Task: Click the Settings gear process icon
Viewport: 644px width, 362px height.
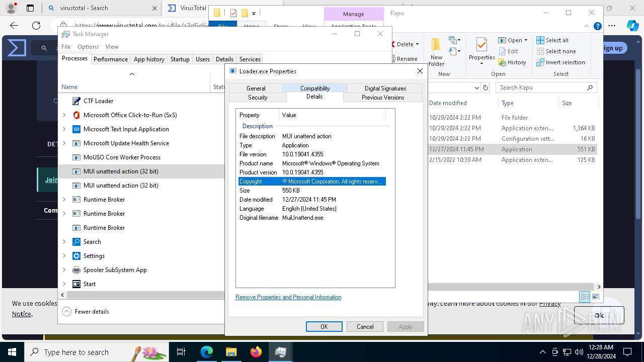Action: [76, 256]
